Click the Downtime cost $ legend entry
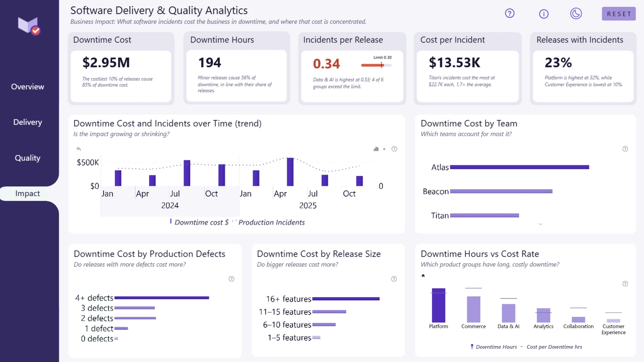The width and height of the screenshot is (644, 362). (x=199, y=222)
